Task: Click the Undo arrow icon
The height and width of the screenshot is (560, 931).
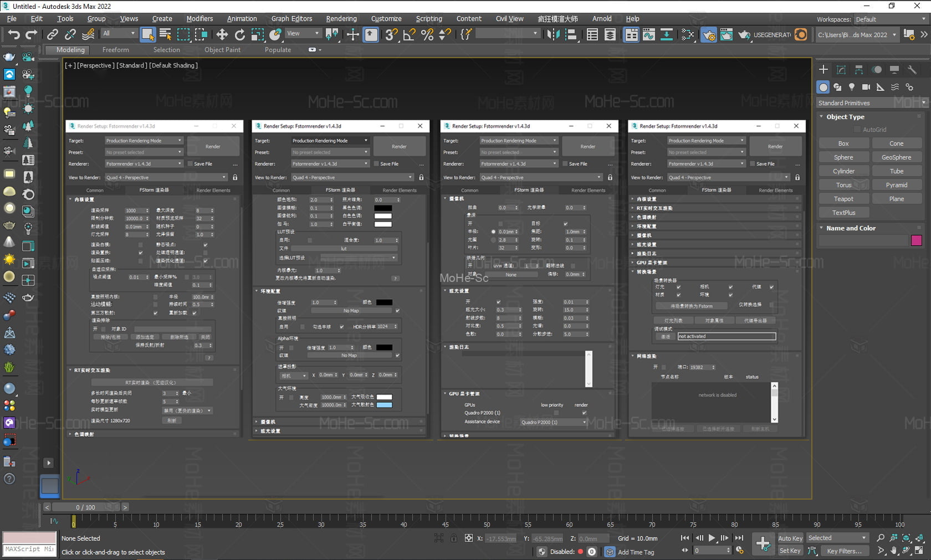Action: point(13,35)
